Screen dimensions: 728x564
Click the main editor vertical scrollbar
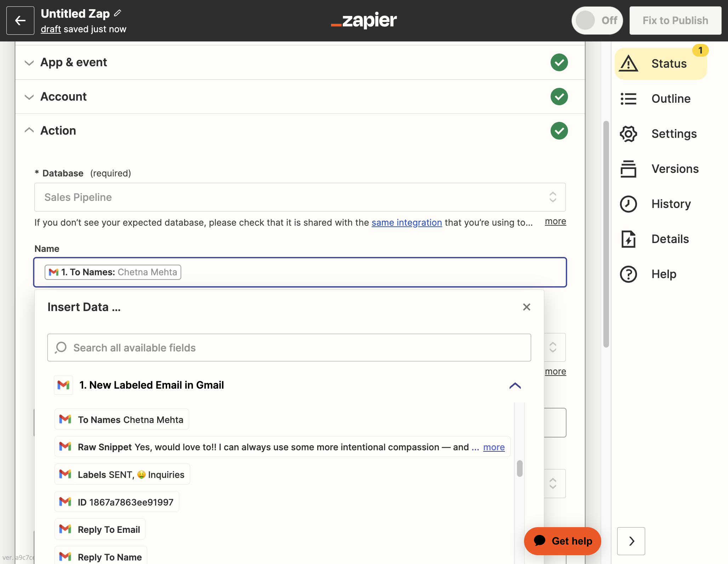(606, 234)
